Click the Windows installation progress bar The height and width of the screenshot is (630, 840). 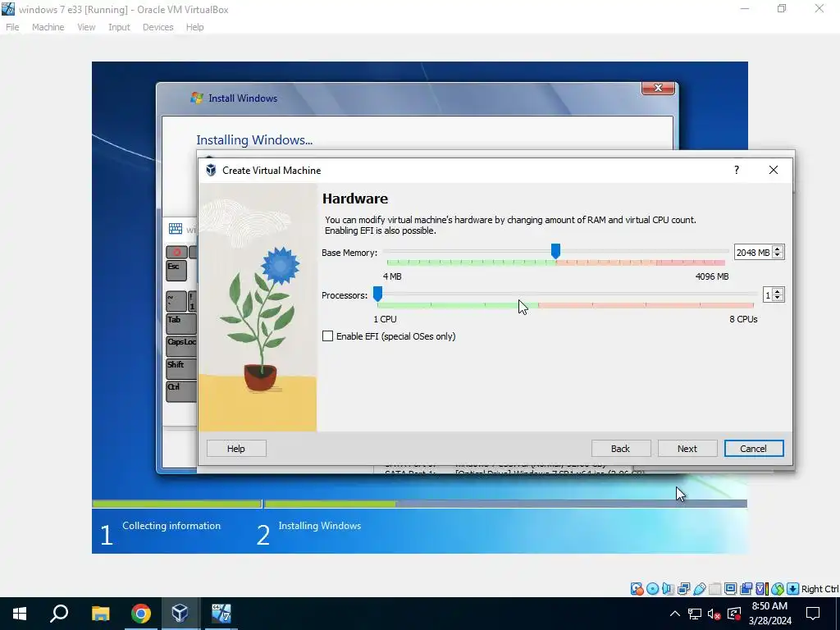pyautogui.click(x=419, y=504)
